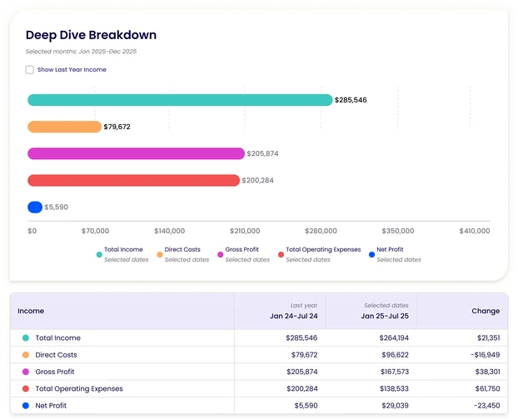Click red dot in Total Operating Expenses row

coord(26,388)
